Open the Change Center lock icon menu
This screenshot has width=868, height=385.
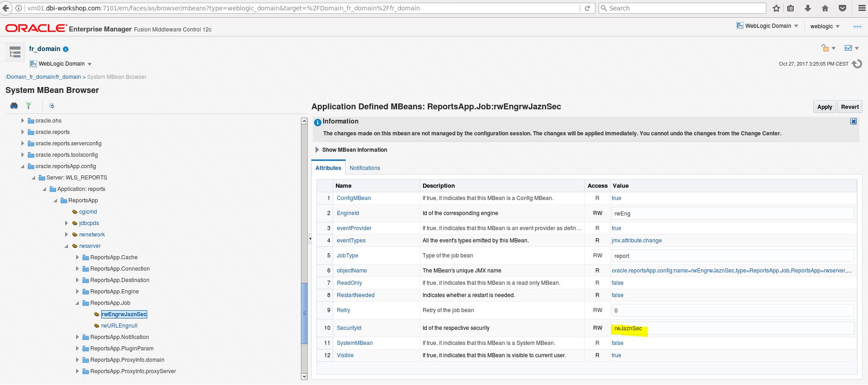coord(828,48)
